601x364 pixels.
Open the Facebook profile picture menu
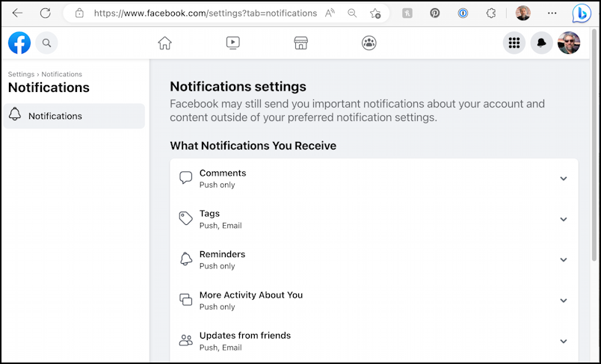click(568, 43)
